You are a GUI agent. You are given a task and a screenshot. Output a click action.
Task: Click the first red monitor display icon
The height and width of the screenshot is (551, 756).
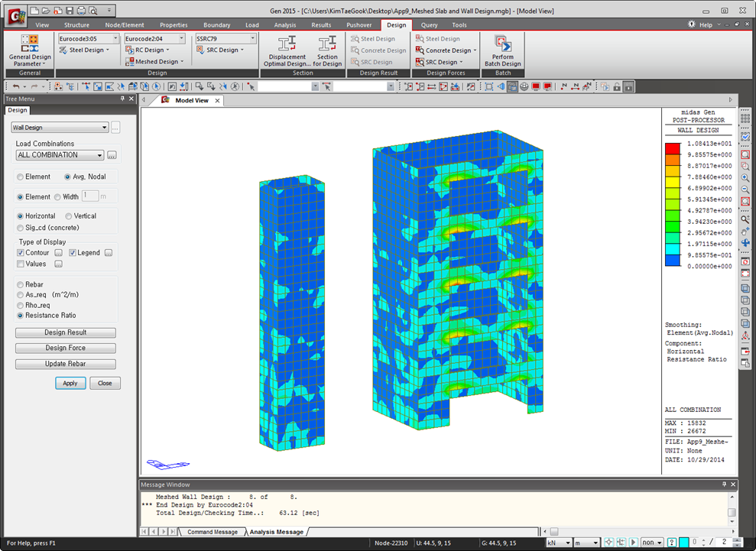pyautogui.click(x=536, y=87)
